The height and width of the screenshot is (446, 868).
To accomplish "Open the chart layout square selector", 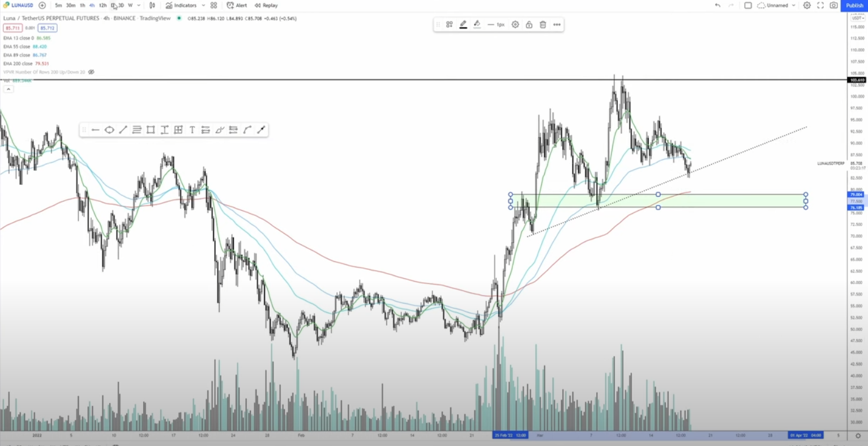I will click(748, 5).
